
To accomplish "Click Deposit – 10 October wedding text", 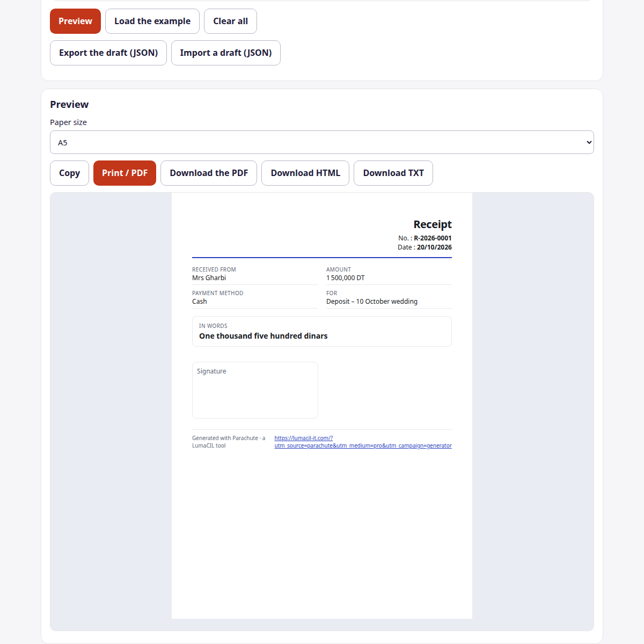I will point(372,302).
